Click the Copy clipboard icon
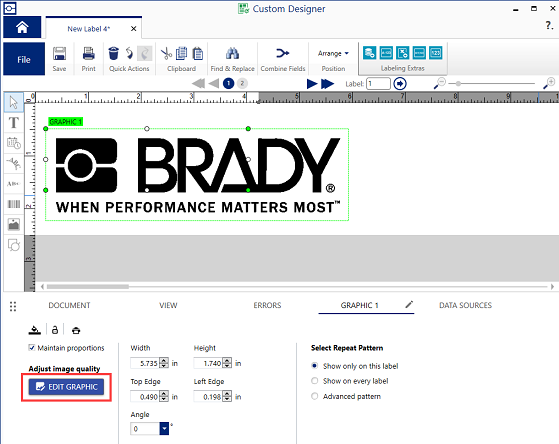The image size is (559, 444). [181, 53]
